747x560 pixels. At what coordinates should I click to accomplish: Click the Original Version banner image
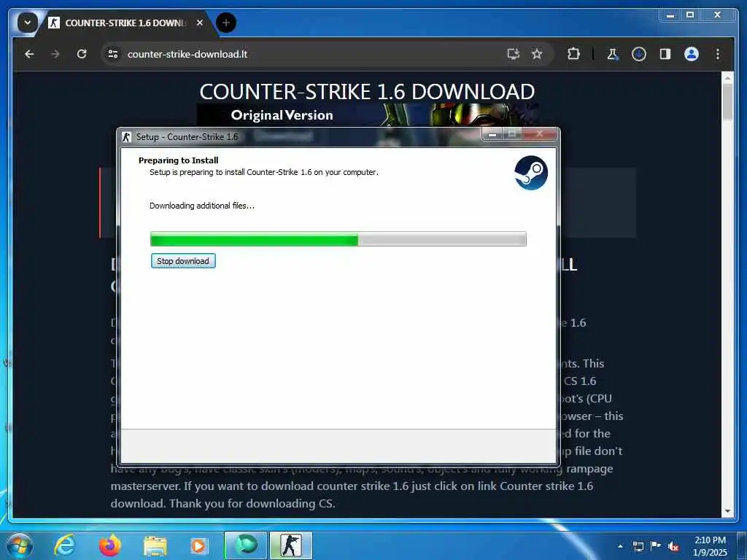tap(368, 115)
